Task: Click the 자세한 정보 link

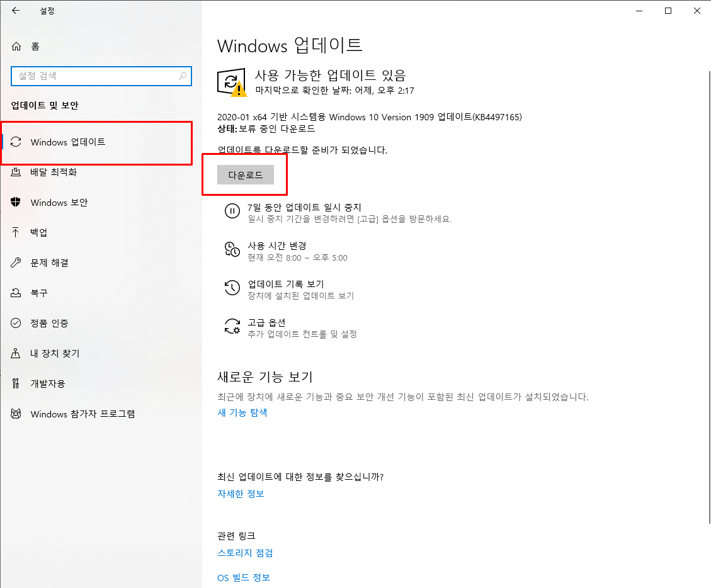Action: (241, 494)
